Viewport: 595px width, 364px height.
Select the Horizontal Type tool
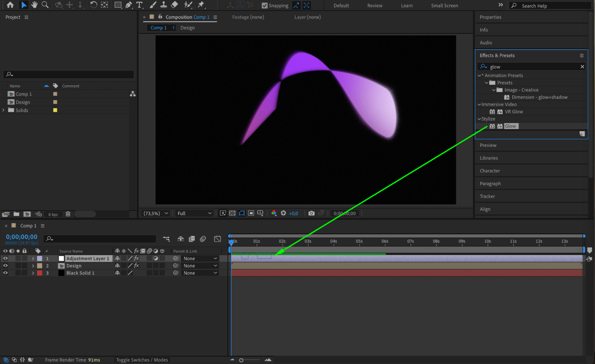point(139,5)
